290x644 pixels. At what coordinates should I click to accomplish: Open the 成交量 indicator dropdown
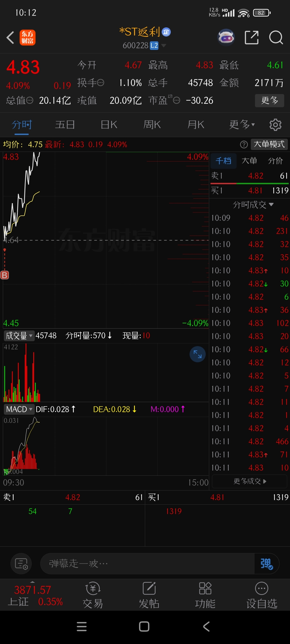click(19, 335)
